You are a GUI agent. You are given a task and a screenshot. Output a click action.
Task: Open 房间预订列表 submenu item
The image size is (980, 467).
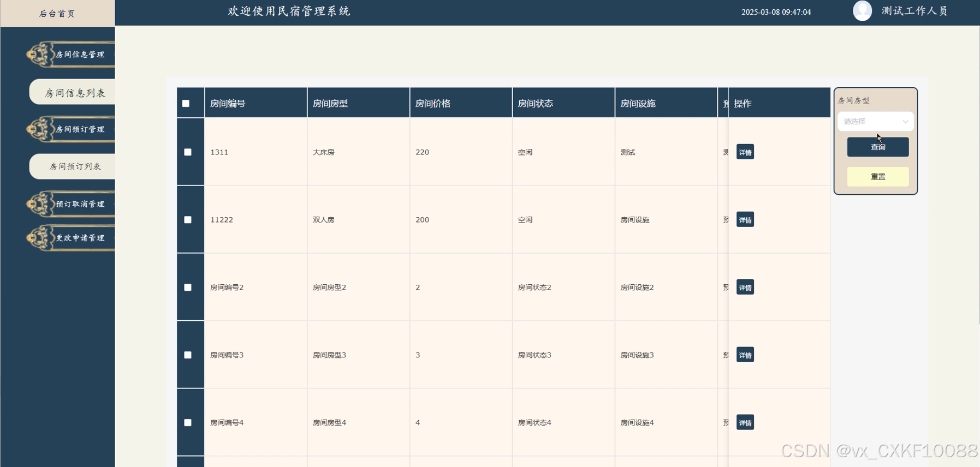73,166
